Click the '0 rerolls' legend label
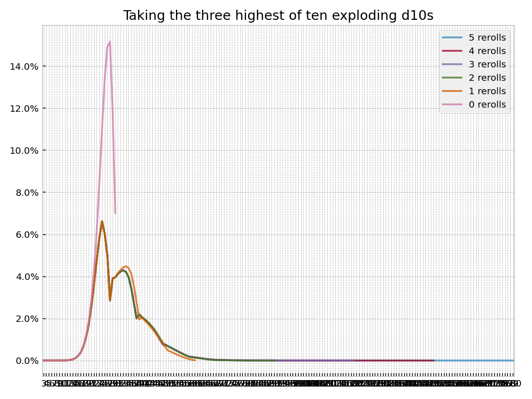This screenshot has width=532, height=399. 487,104
